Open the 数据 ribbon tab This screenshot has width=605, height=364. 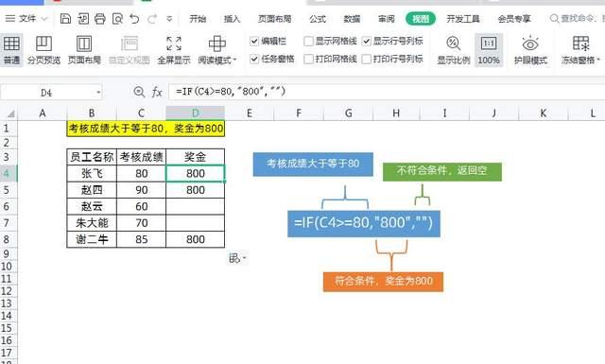[352, 19]
